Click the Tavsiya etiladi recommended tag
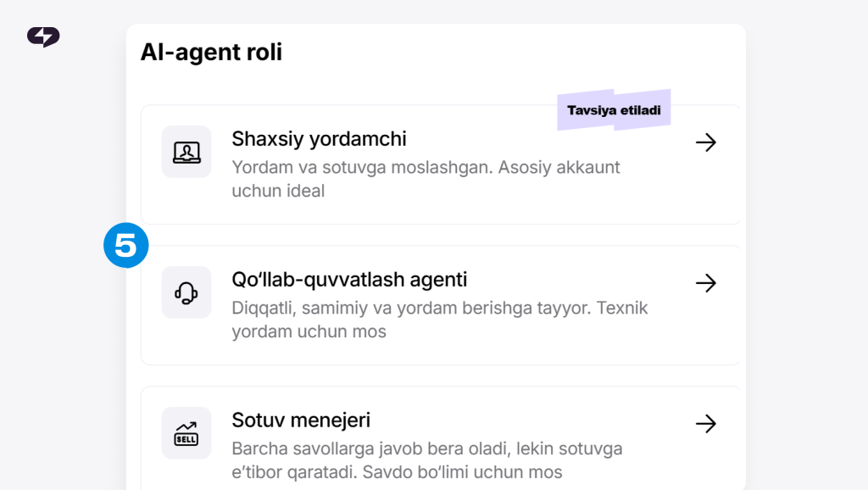This screenshot has height=490, width=868. [x=614, y=110]
